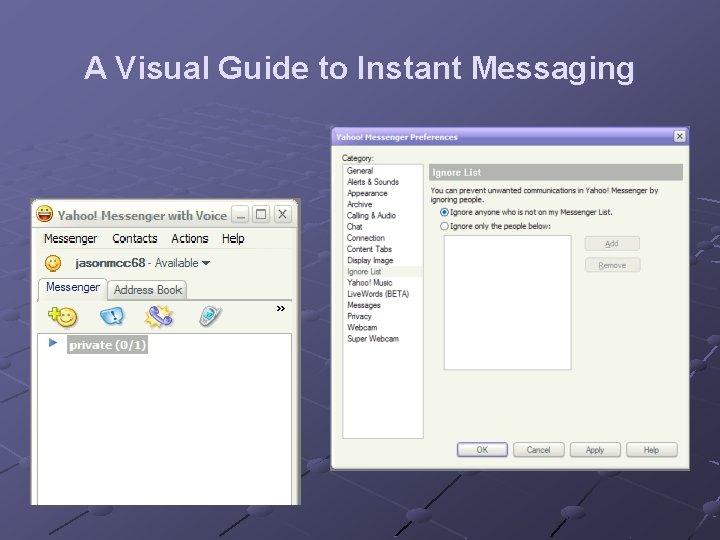The height and width of the screenshot is (540, 720).
Task: Click the Add a Contact smiley icon
Action: click(x=63, y=316)
